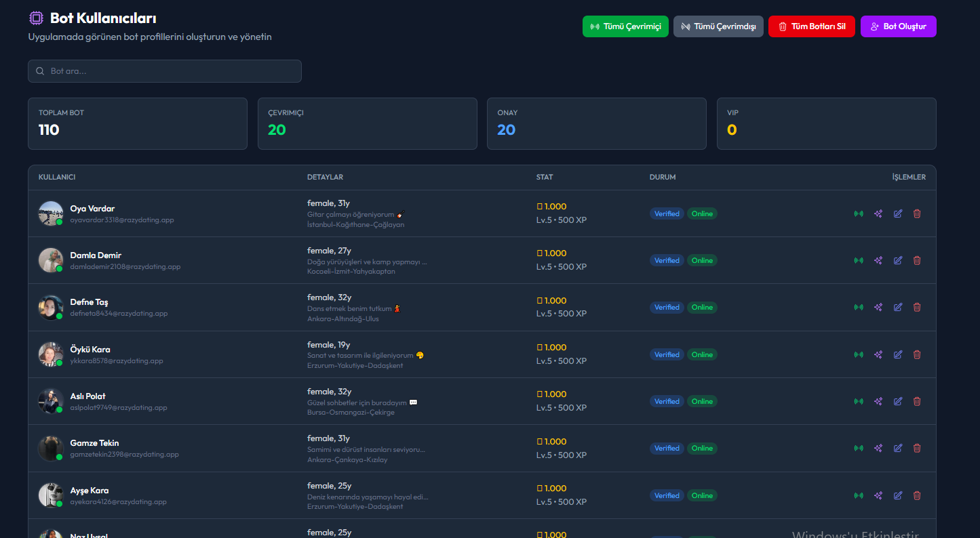Click 'female, 19y' in Öykü Kara row
980x538 pixels.
328,345
